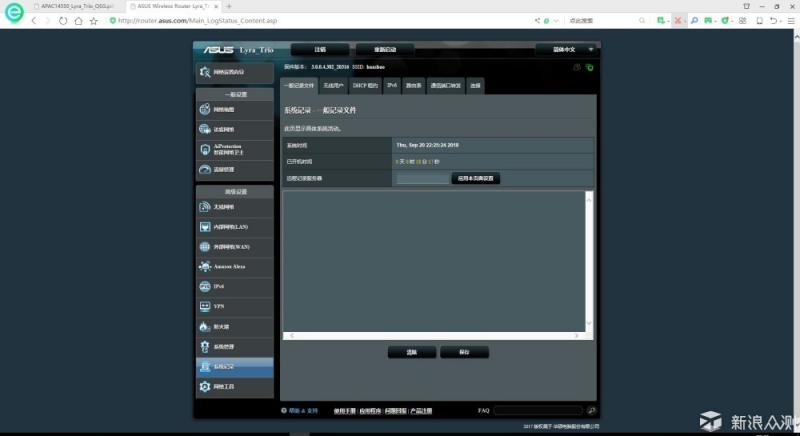Select the Routing Table tab
Viewport: 800px width, 436px height.
413,86
